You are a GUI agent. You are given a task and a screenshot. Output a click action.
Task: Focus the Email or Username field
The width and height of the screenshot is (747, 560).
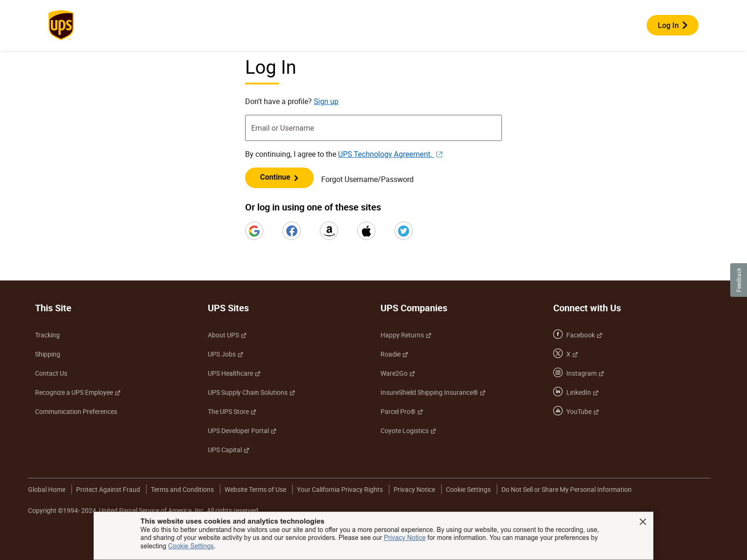click(373, 128)
